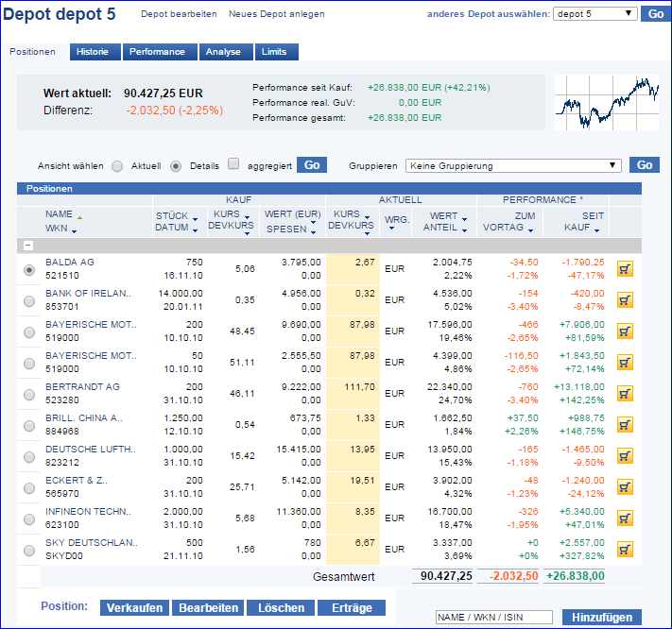672x629 pixels.
Task: Click the Bearbeiten button
Action: point(208,607)
